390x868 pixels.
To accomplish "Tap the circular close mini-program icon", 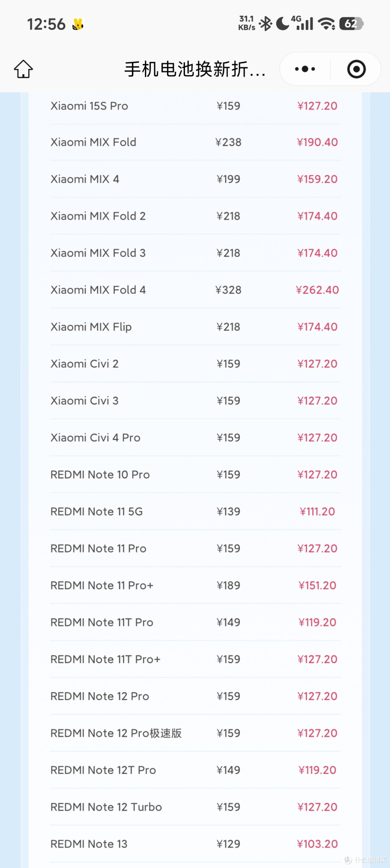I will 356,69.
